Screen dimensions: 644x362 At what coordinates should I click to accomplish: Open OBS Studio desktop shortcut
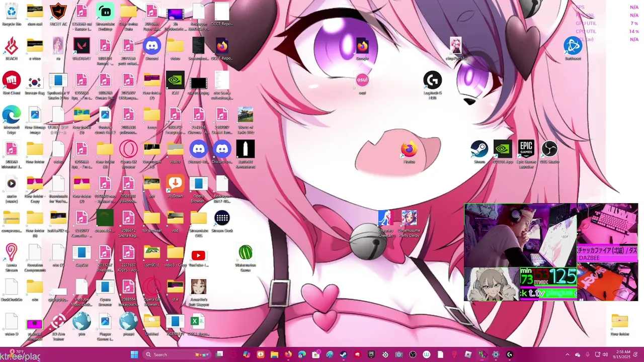[x=549, y=152]
